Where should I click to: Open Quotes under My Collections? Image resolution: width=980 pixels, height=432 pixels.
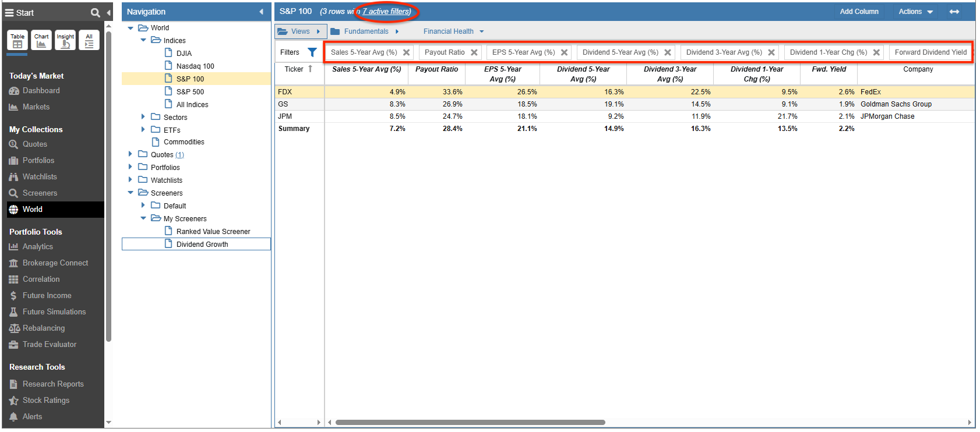point(35,144)
